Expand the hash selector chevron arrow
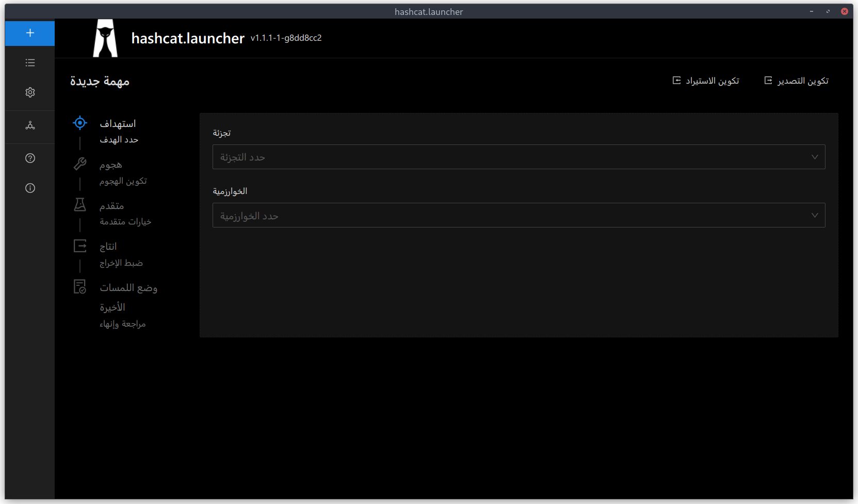 click(x=815, y=157)
